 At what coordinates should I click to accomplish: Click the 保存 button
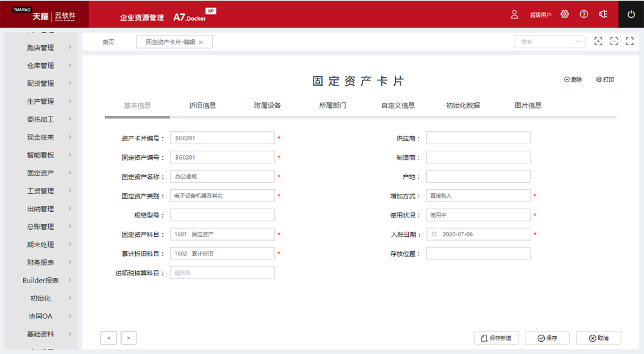click(547, 338)
